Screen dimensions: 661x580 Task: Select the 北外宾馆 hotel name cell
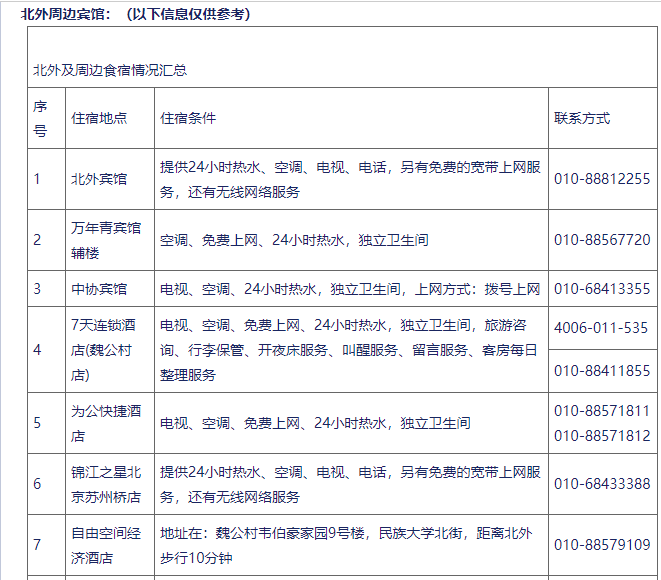coord(99,179)
